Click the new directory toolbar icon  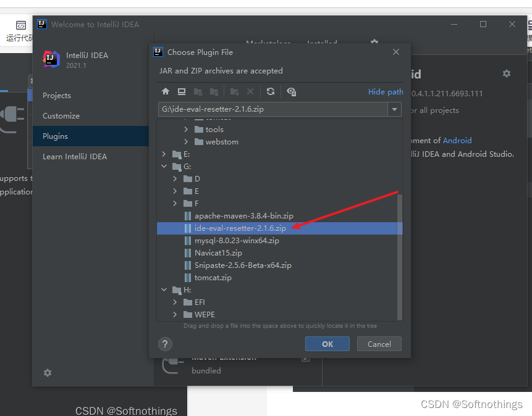click(234, 91)
